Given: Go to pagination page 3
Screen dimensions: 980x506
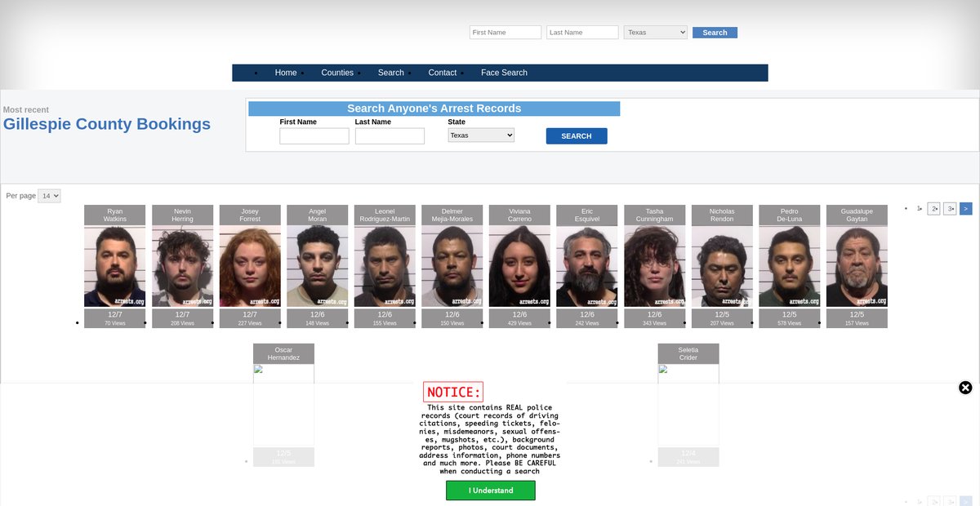Looking at the screenshot, I should pyautogui.click(x=950, y=209).
